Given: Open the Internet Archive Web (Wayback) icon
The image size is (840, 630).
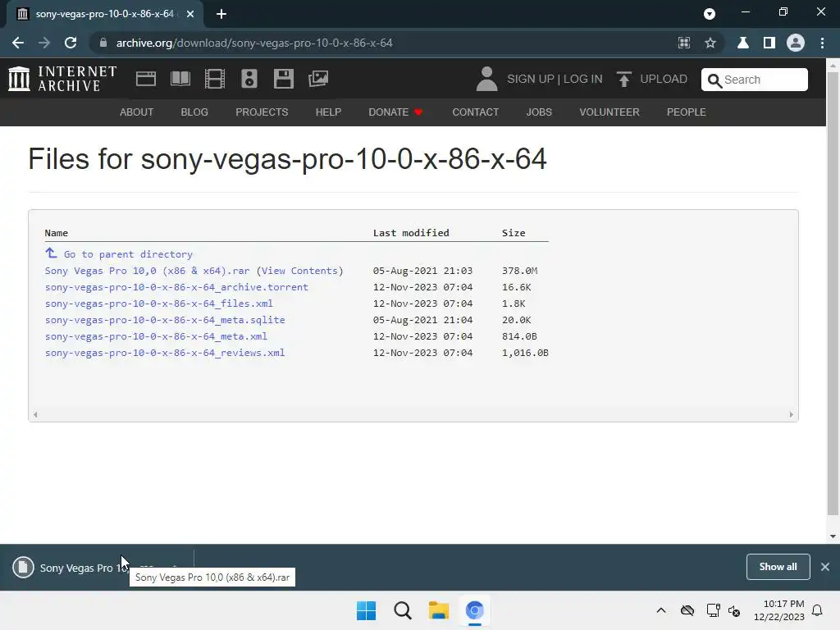Looking at the screenshot, I should pyautogui.click(x=146, y=79).
